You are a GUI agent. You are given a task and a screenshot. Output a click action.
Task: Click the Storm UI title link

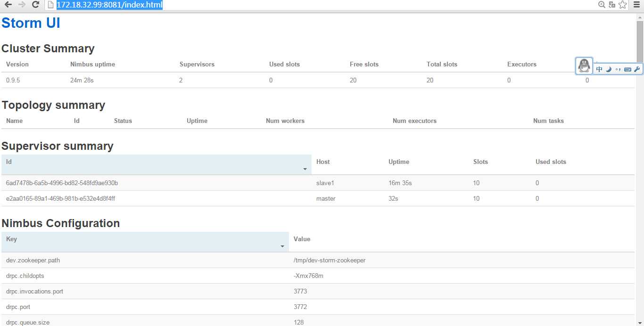pos(31,23)
